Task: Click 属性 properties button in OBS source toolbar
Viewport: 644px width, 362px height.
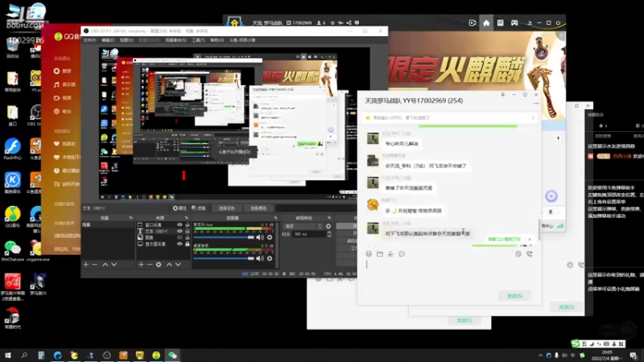Action: point(180,208)
